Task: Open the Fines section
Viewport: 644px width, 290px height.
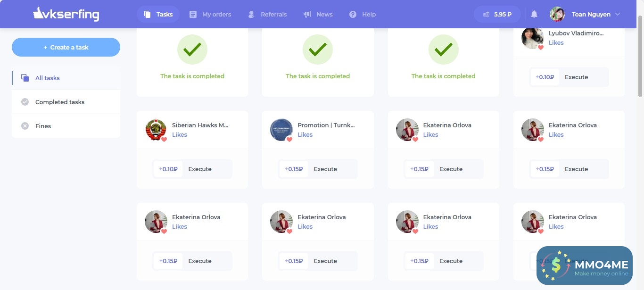Action: tap(43, 125)
